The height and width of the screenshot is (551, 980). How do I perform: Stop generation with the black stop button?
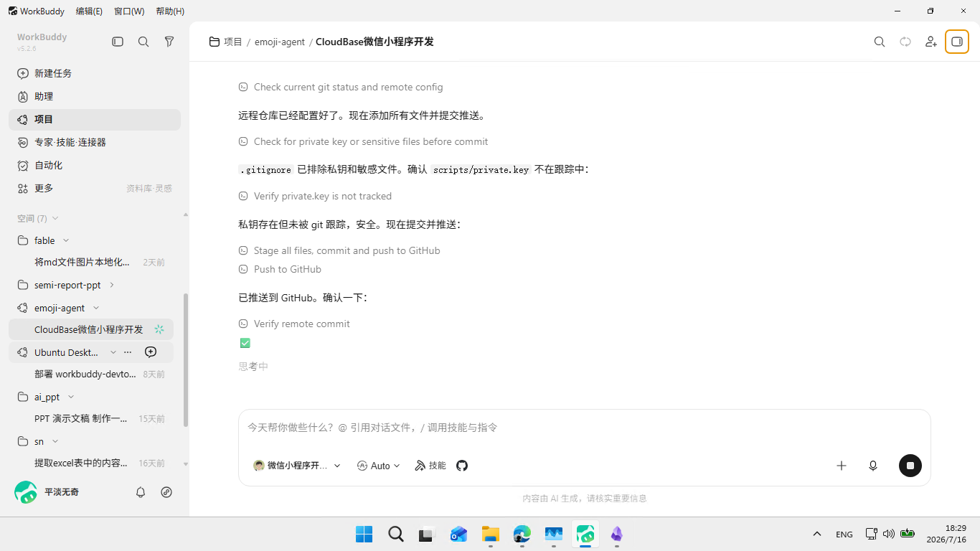910,466
